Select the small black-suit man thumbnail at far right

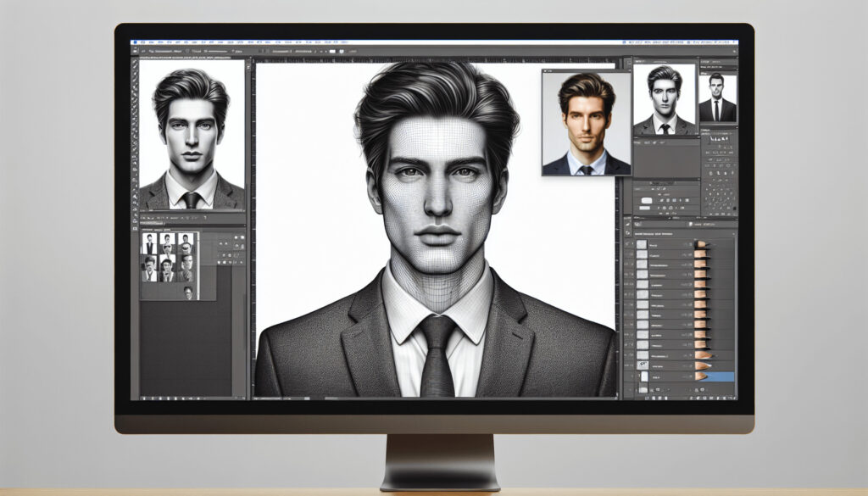pyautogui.click(x=717, y=98)
